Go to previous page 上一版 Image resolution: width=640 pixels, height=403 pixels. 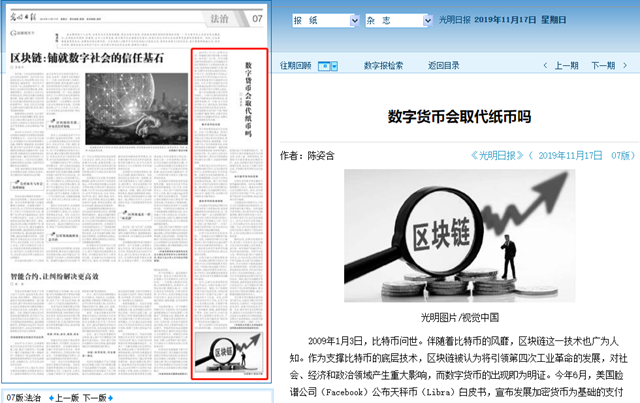(67, 397)
